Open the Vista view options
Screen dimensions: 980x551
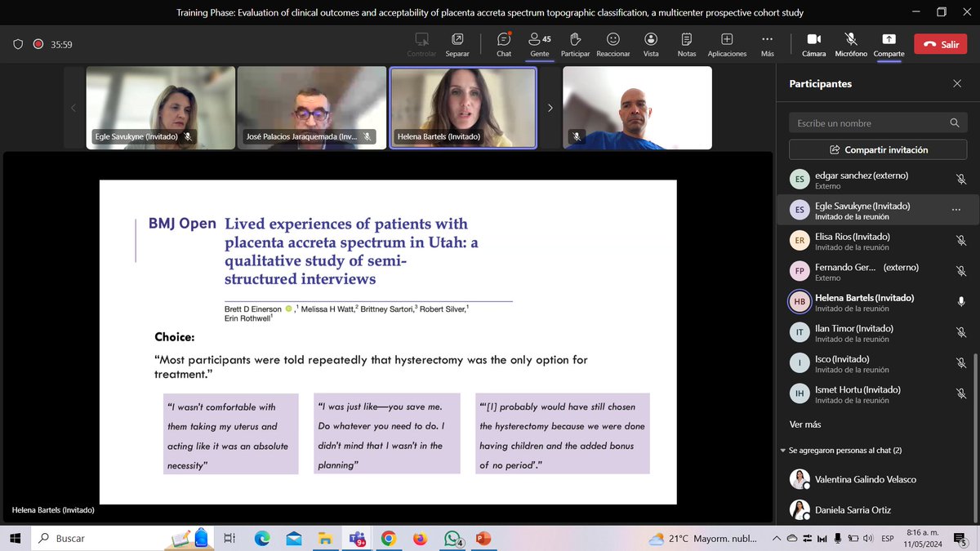[x=651, y=44]
